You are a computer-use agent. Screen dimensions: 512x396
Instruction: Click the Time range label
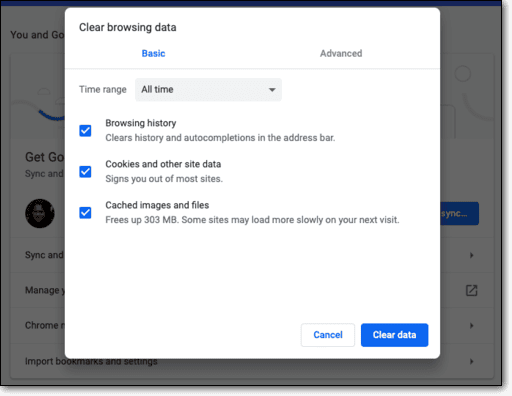(103, 89)
